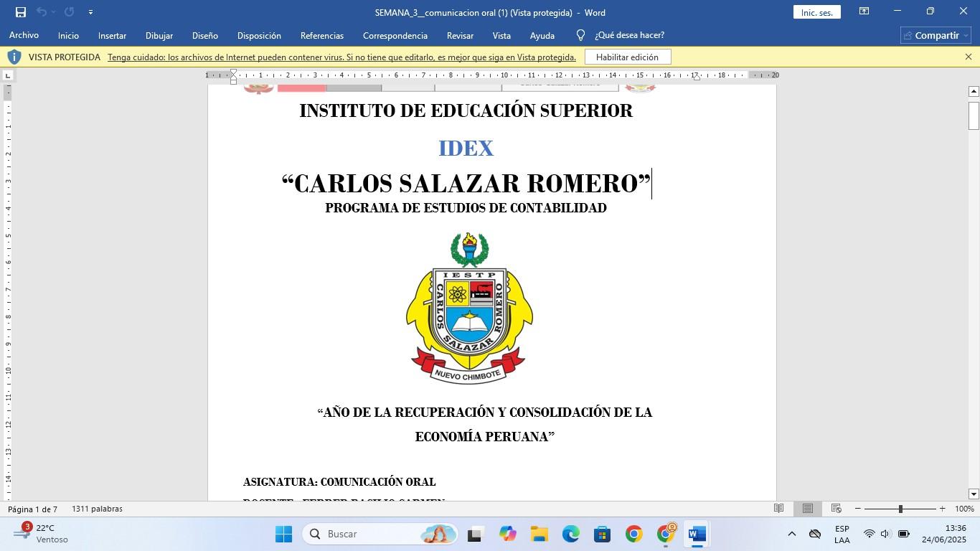Click the '1311 palabras' word count

(x=97, y=509)
